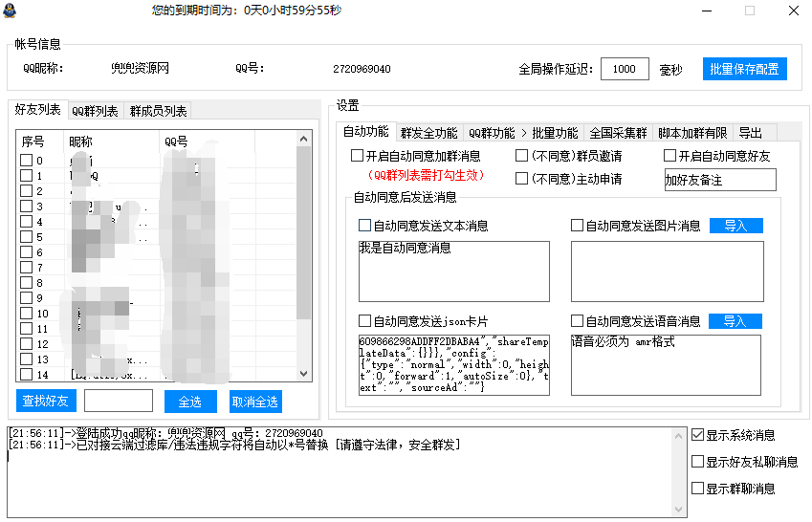The image size is (812, 522).
Task: Click friend list scroll up arrow
Action: [304, 139]
